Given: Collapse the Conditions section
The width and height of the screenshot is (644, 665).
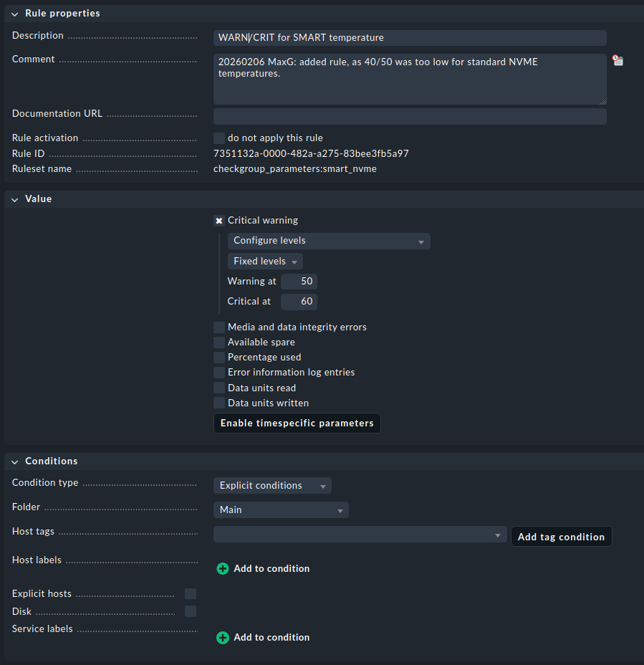Looking at the screenshot, I should point(15,461).
